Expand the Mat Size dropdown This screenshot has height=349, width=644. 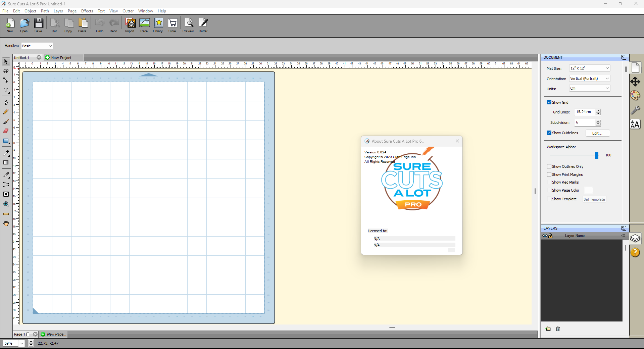pyautogui.click(x=590, y=68)
